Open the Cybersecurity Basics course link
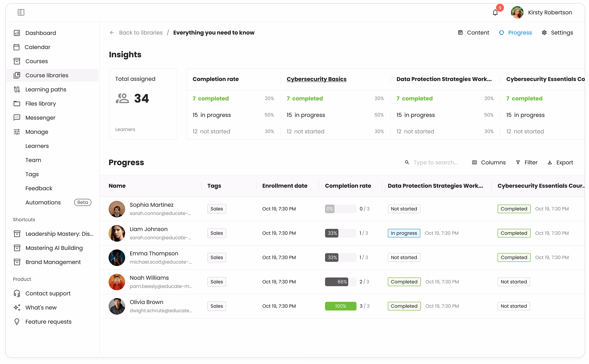The width and height of the screenshot is (589, 364). tap(316, 79)
